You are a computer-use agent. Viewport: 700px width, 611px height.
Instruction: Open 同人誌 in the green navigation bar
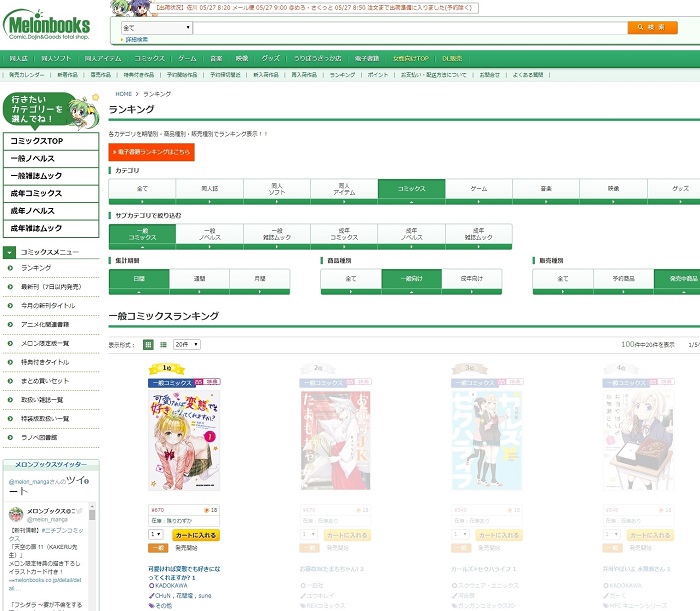(19, 58)
